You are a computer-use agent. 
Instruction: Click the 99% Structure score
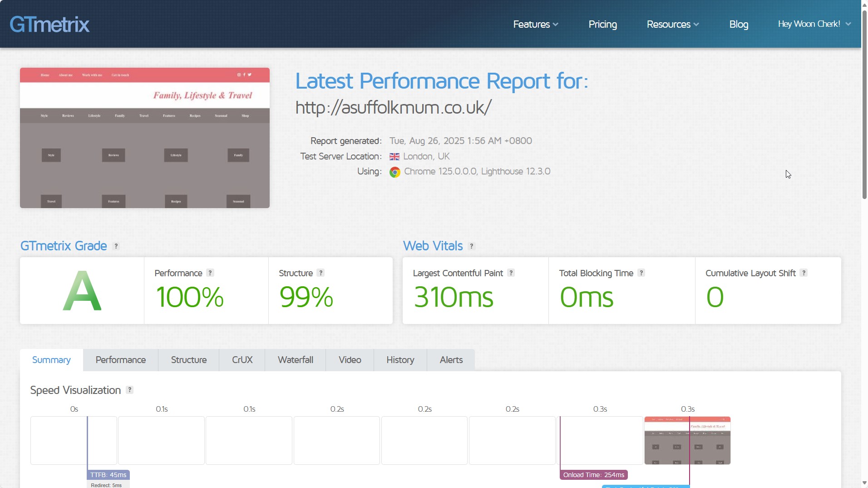click(306, 297)
